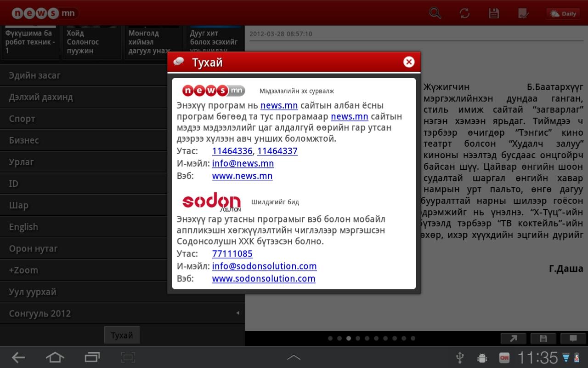The image size is (588, 368).
Task: Tap Android home button
Action: coord(55,357)
